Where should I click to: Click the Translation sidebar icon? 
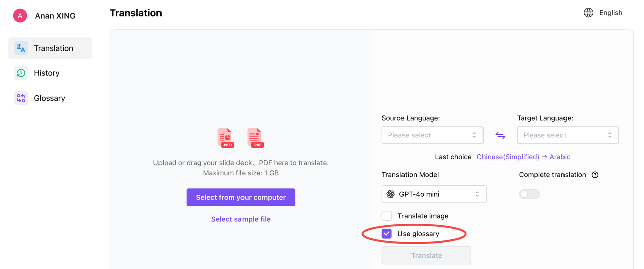[21, 48]
